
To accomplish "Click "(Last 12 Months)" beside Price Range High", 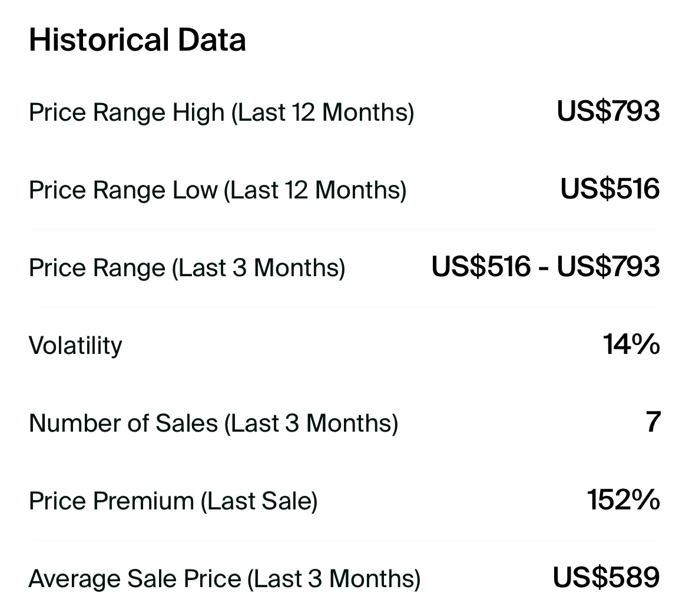I will tap(322, 112).
